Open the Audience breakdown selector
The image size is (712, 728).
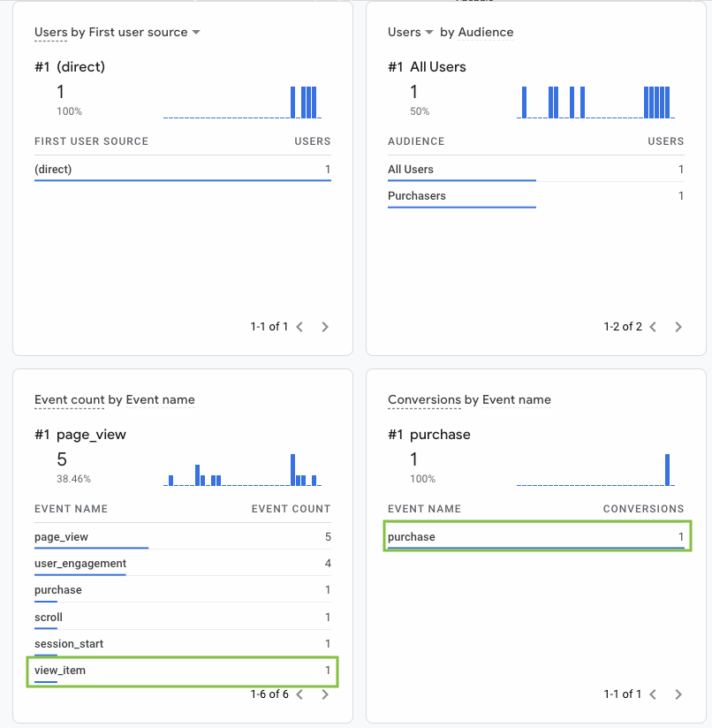485,32
